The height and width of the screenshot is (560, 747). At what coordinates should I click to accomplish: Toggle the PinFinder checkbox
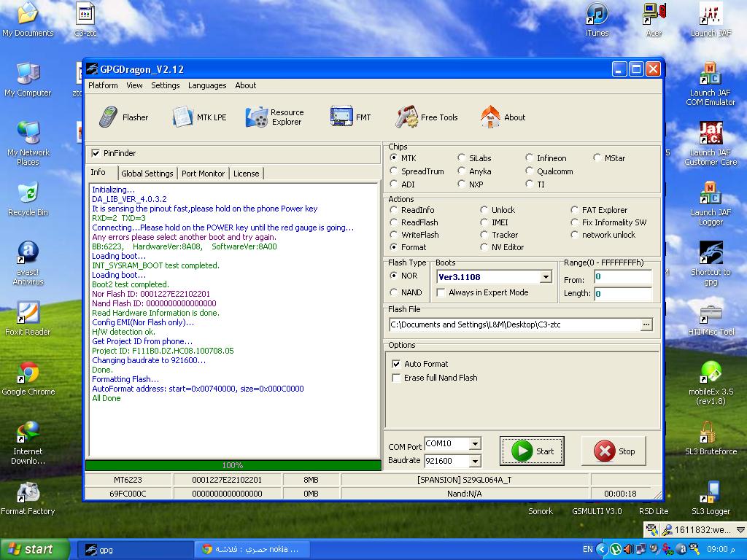click(x=96, y=153)
